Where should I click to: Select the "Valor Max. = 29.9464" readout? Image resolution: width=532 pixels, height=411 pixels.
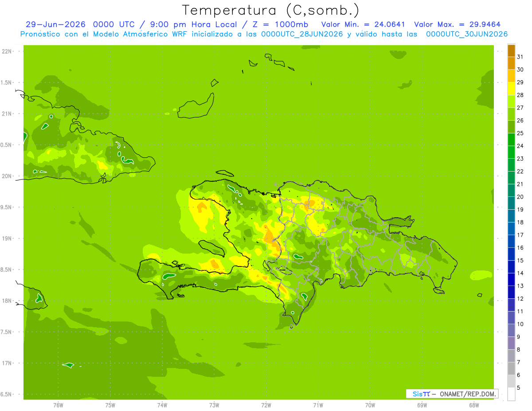(458, 24)
